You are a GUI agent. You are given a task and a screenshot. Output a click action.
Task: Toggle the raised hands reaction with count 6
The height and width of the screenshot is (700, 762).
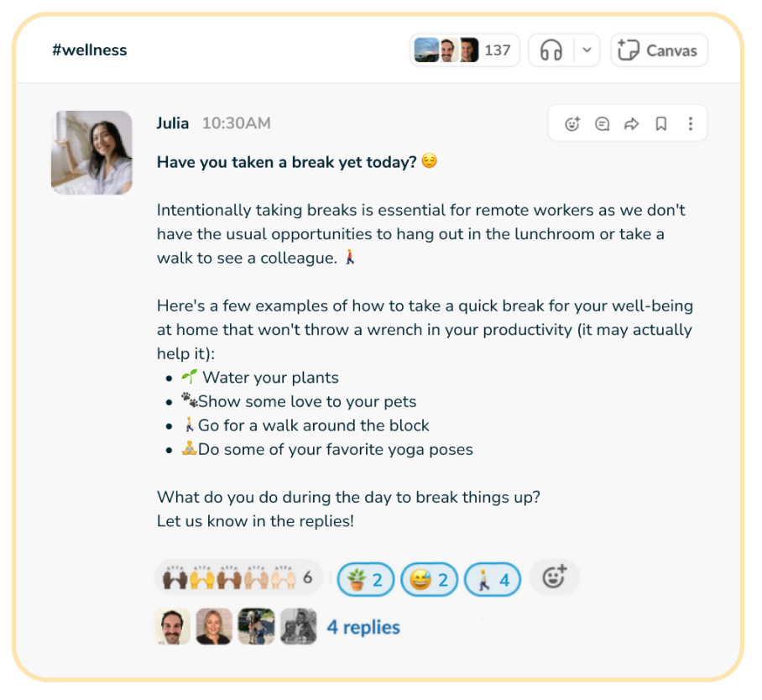(x=238, y=578)
